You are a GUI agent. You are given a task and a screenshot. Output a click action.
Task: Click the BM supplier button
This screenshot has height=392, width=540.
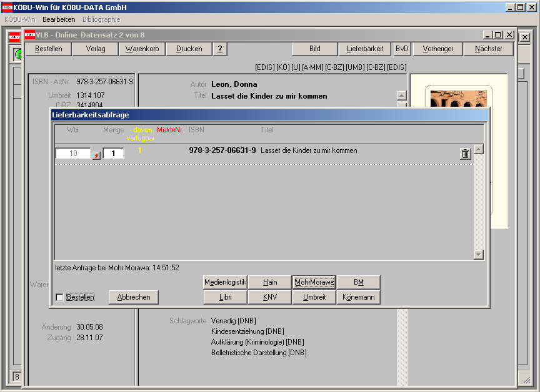(359, 282)
